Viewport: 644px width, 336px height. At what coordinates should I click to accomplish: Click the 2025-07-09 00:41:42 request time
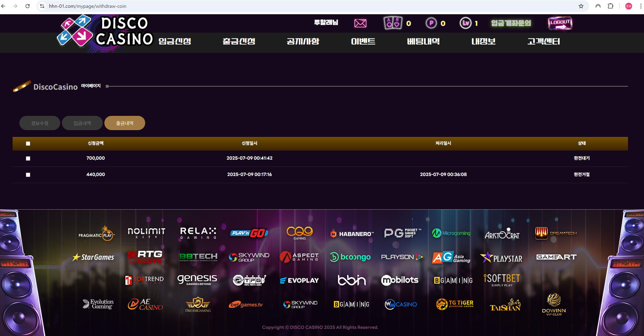click(x=250, y=158)
